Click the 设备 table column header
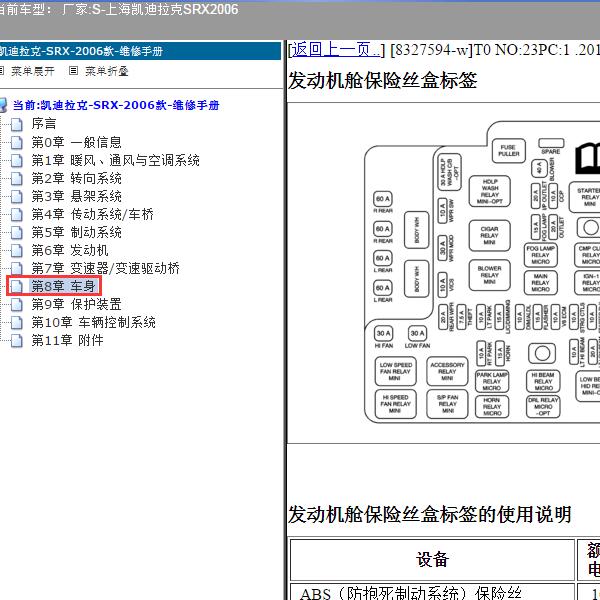The height and width of the screenshot is (600, 600). [432, 559]
